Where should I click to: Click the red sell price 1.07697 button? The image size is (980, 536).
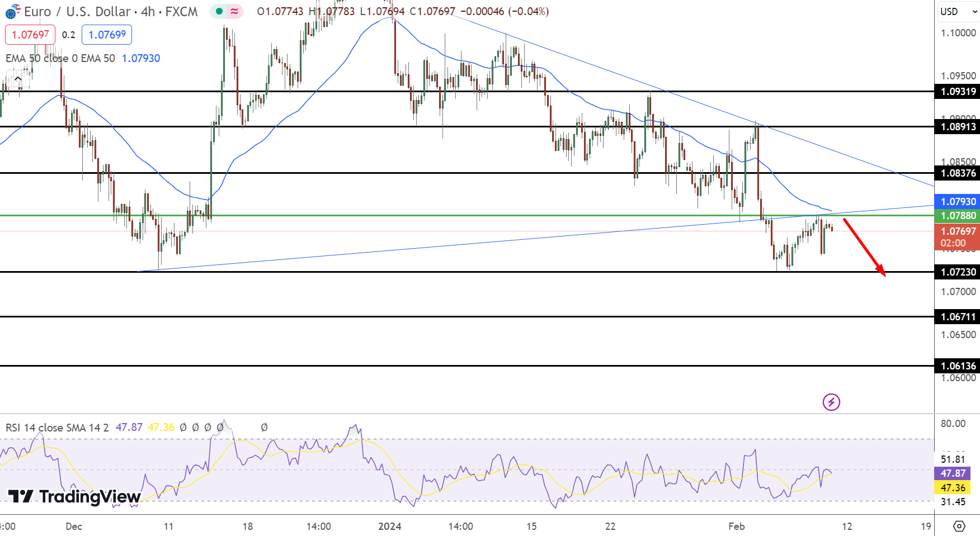point(30,35)
